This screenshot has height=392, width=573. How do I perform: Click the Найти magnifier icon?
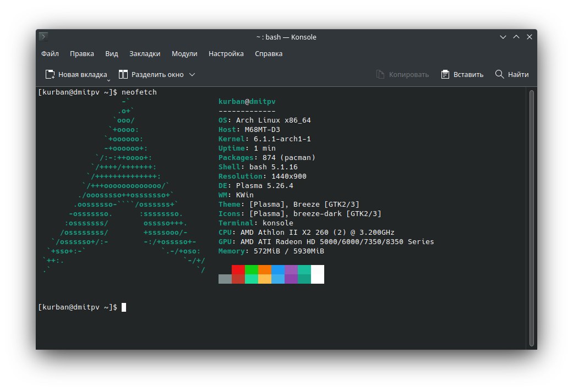(x=499, y=74)
